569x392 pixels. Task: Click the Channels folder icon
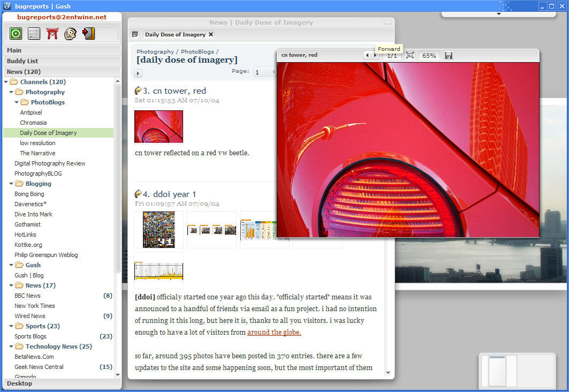(x=14, y=81)
